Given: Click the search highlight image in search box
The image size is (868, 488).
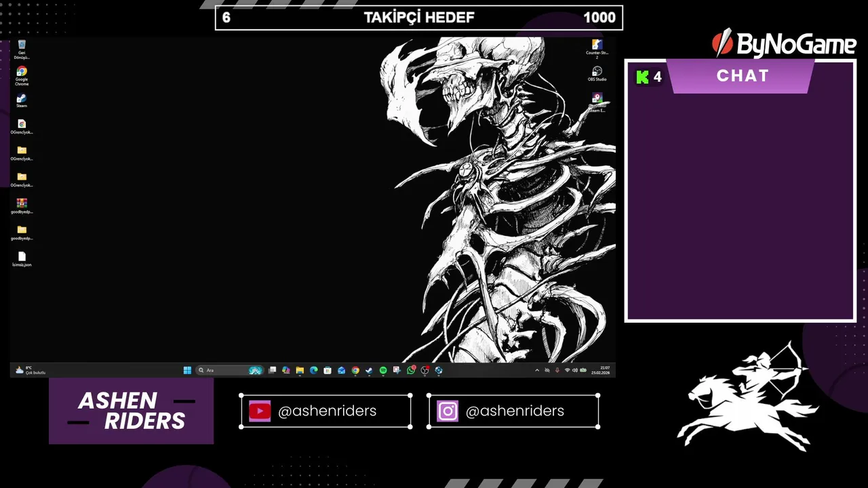Looking at the screenshot, I should point(256,370).
